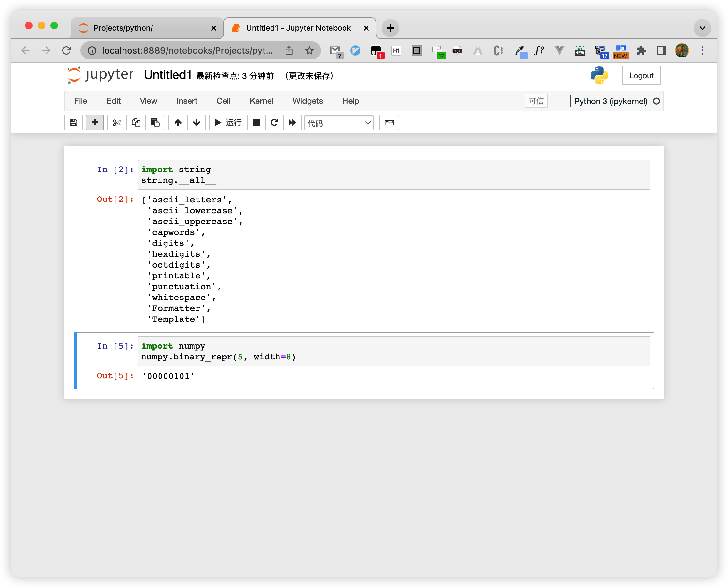The image size is (728, 588).
Task: Click the save (disk) icon
Action: coord(73,123)
